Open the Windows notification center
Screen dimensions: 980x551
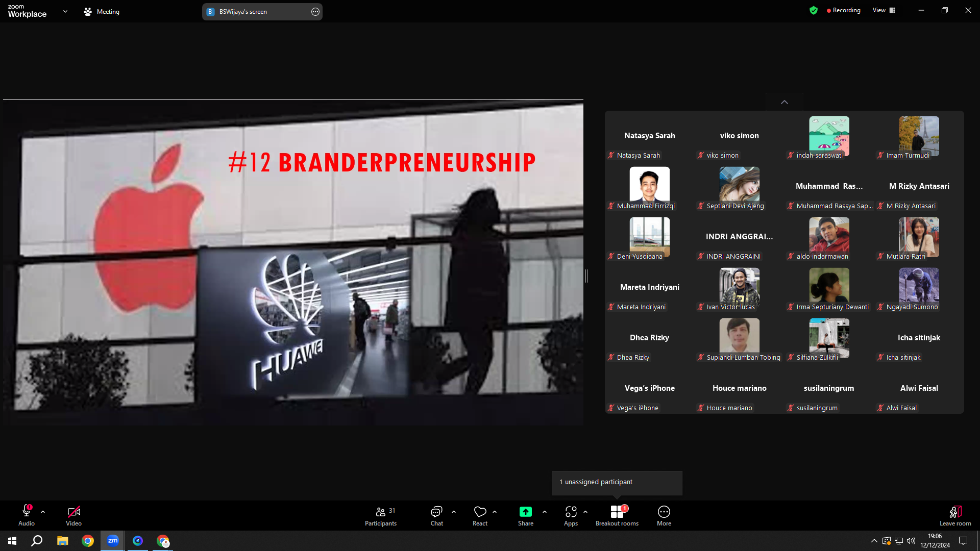tap(963, 541)
